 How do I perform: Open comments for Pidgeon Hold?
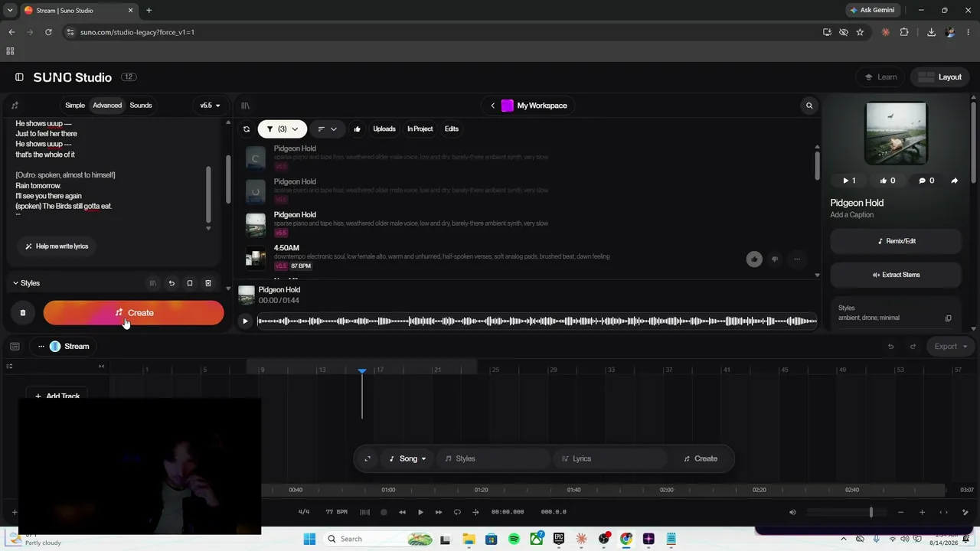[x=926, y=181]
